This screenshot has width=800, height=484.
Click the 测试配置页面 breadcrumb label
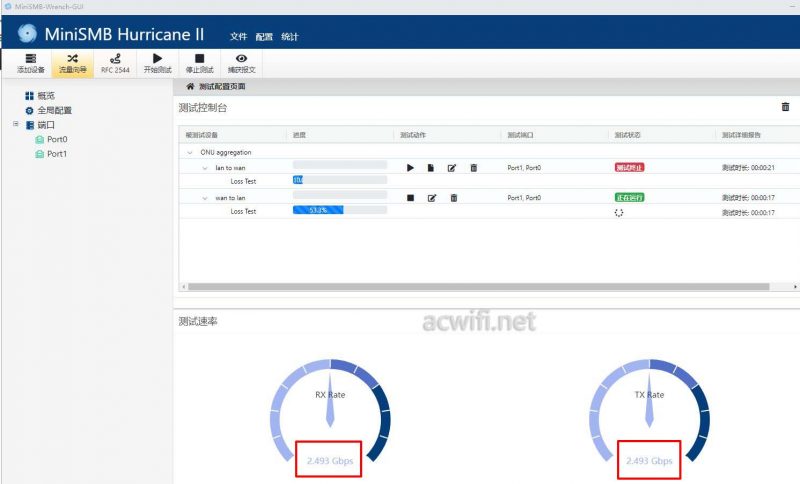(x=222, y=87)
